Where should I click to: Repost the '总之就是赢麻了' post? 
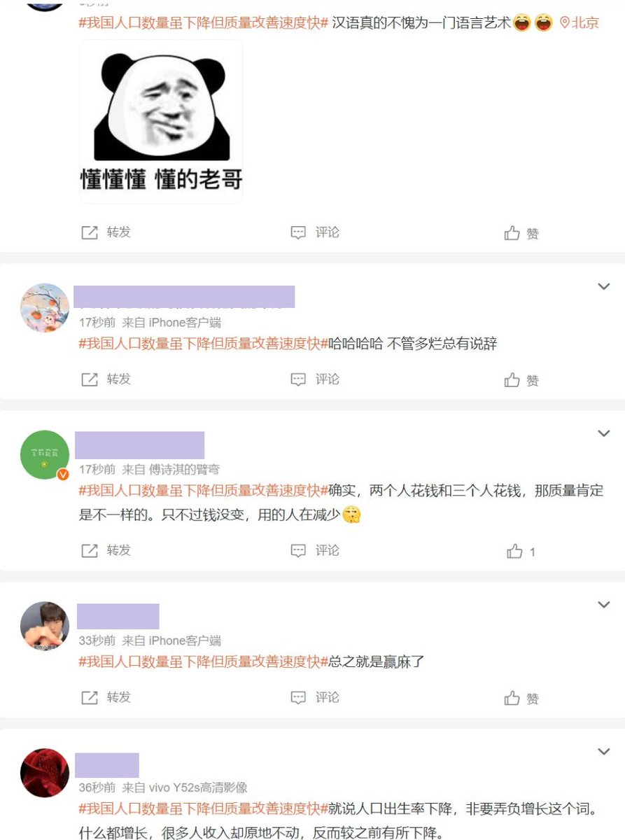tap(106, 698)
